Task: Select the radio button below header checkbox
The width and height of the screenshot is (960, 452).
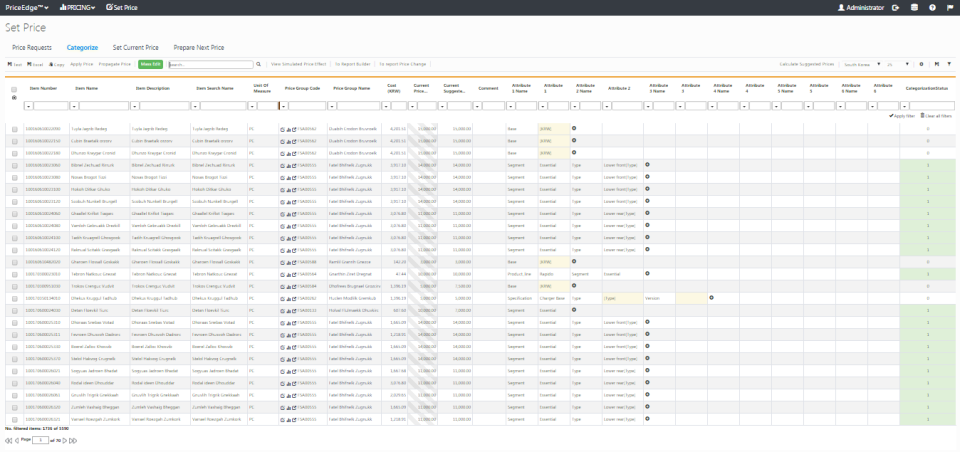Action: pyautogui.click(x=14, y=97)
